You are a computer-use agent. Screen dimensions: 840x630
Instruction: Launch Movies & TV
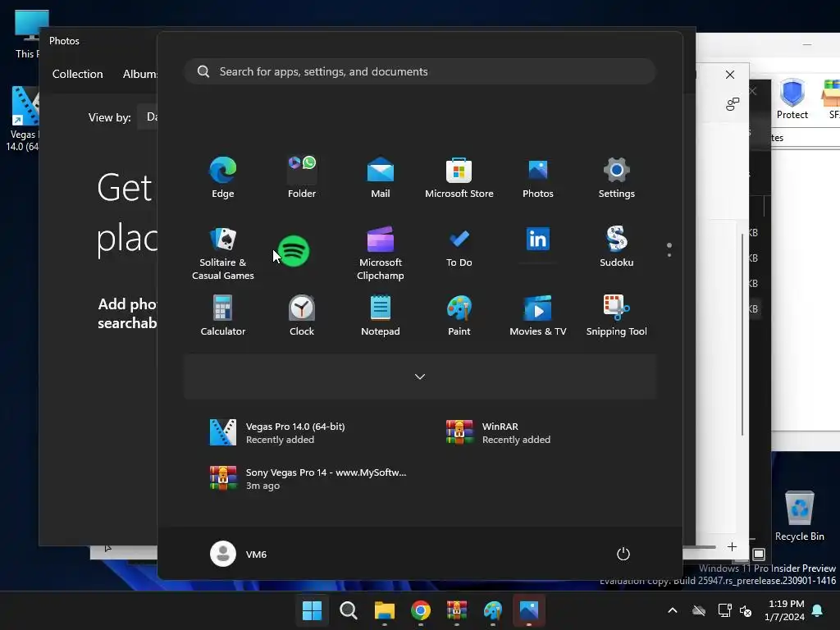(x=538, y=316)
